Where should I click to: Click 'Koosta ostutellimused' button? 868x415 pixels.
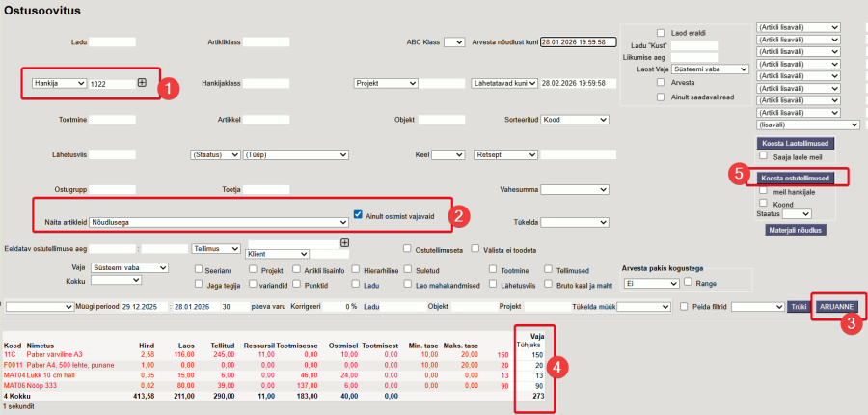point(795,179)
